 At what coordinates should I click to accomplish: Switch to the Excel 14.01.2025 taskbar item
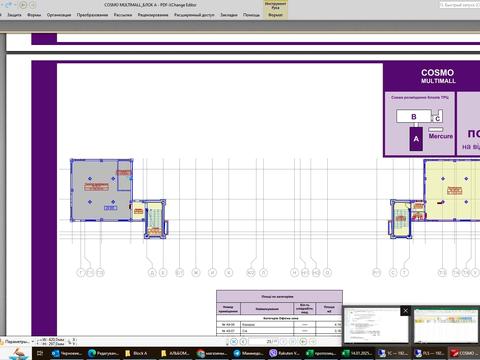click(x=356, y=353)
